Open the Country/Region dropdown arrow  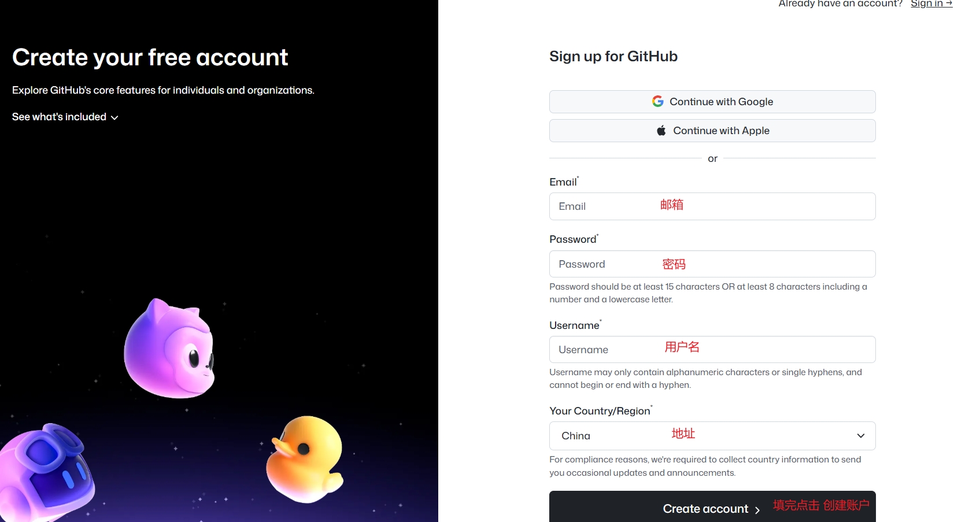tap(860, 436)
